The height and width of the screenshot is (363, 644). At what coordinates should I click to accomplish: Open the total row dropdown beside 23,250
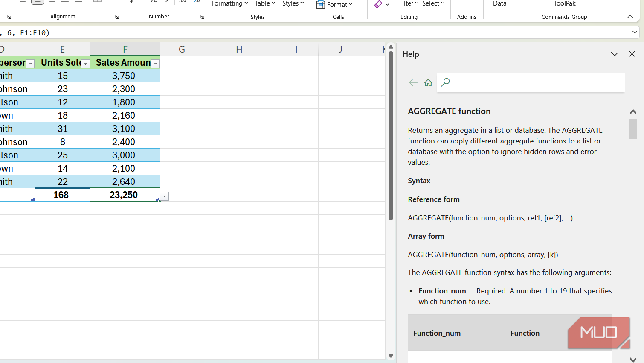(165, 196)
